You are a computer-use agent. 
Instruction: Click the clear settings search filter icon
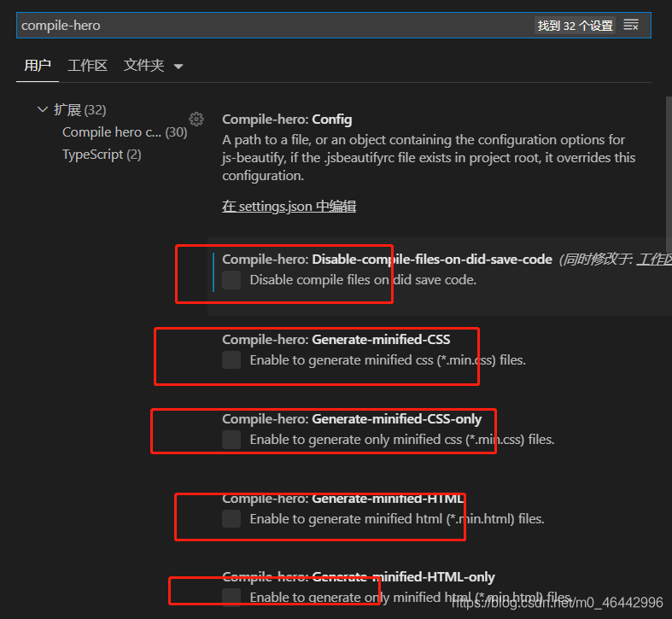pyautogui.click(x=631, y=25)
